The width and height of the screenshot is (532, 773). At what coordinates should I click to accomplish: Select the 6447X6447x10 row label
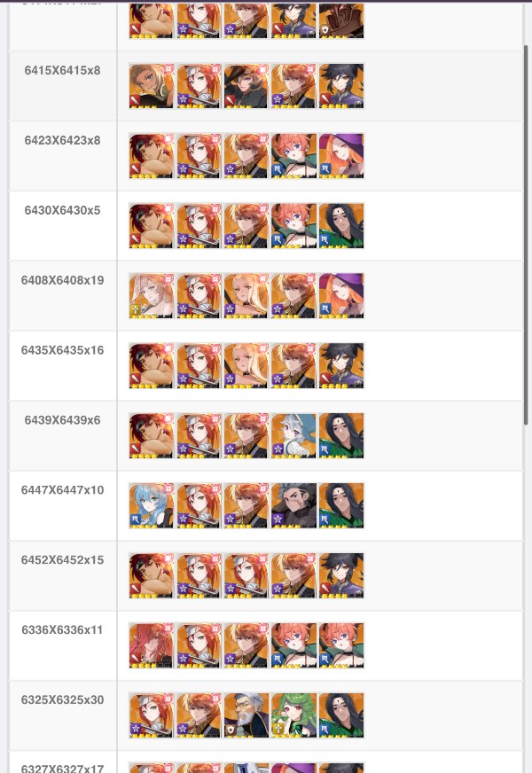pos(63,490)
